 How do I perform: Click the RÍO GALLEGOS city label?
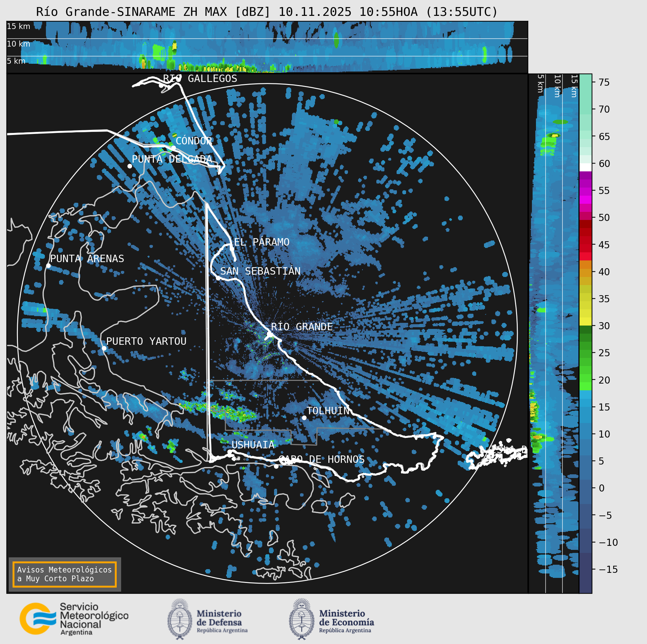click(x=200, y=79)
